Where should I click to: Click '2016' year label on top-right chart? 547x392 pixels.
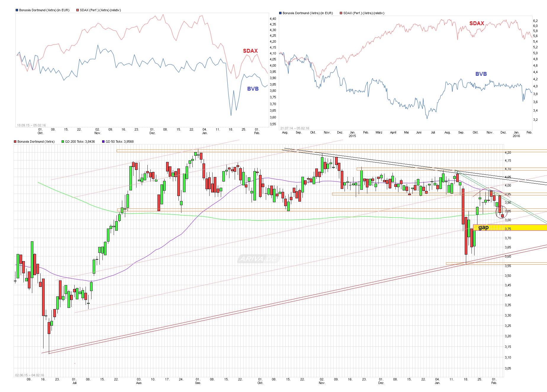pyautogui.click(x=516, y=136)
